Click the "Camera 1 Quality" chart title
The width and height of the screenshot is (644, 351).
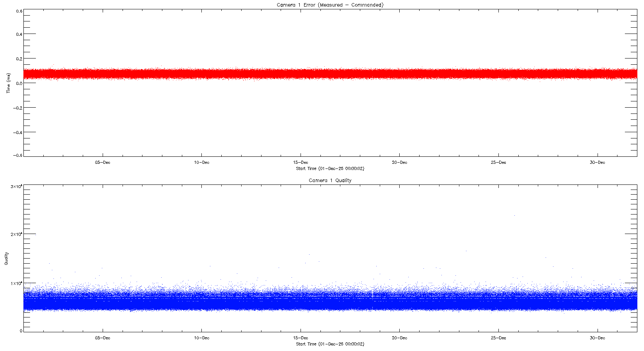pyautogui.click(x=330, y=181)
